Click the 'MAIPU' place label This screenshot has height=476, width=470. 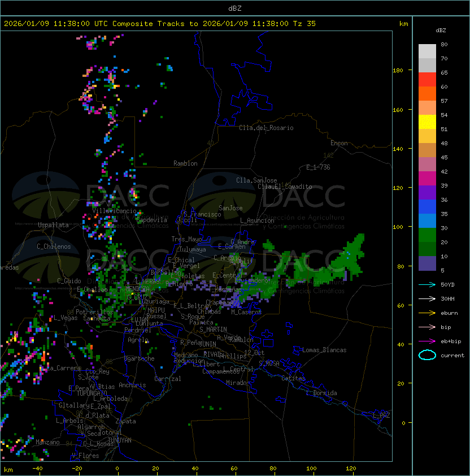click(156, 310)
